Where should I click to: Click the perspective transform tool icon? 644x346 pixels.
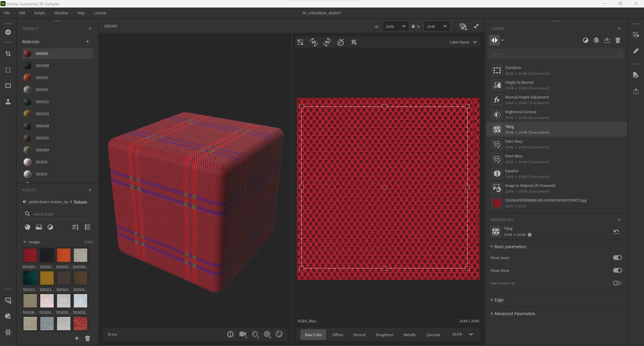(x=8, y=70)
